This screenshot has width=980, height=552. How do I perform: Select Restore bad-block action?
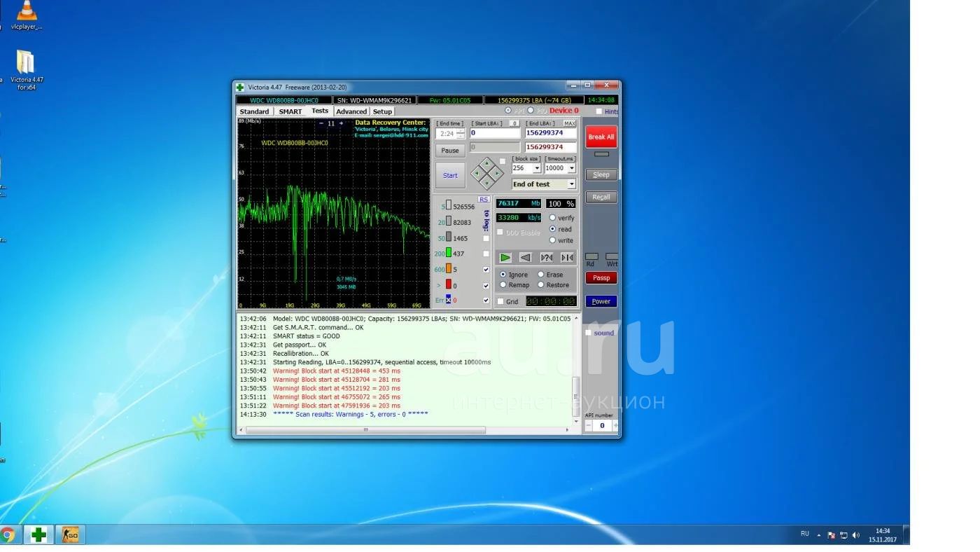[x=540, y=285]
